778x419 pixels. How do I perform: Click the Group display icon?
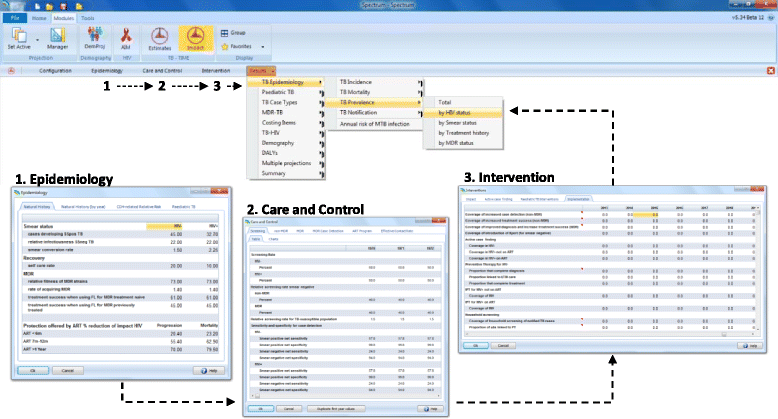[224, 33]
